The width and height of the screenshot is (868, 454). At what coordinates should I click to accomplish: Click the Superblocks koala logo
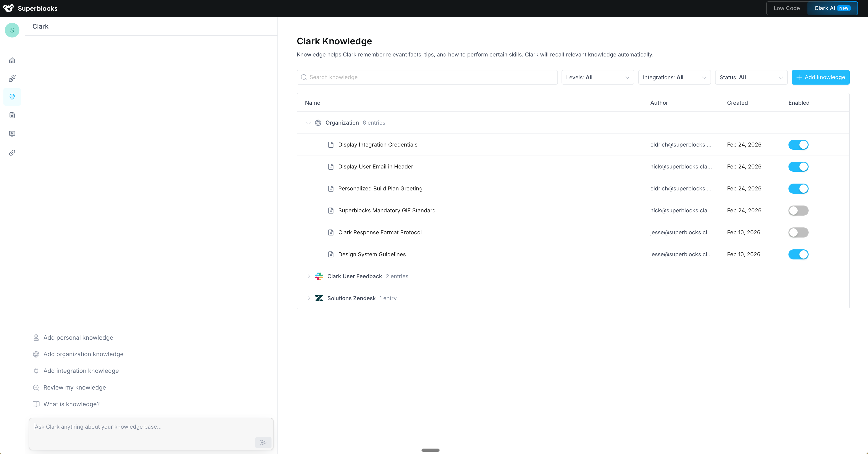pyautogui.click(x=8, y=8)
